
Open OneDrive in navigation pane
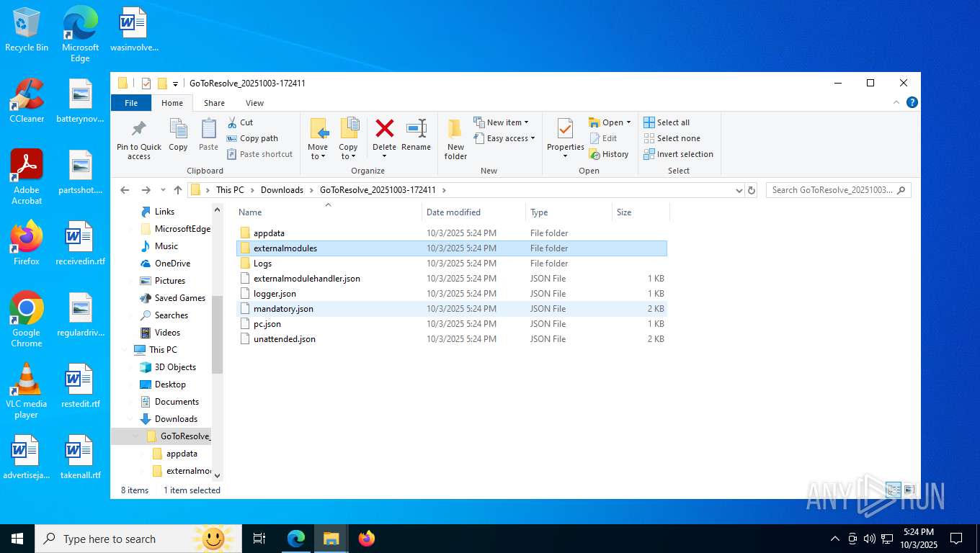pyautogui.click(x=165, y=264)
